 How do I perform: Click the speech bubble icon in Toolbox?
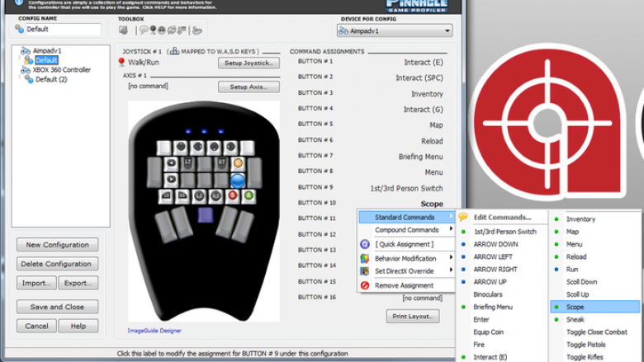click(144, 30)
